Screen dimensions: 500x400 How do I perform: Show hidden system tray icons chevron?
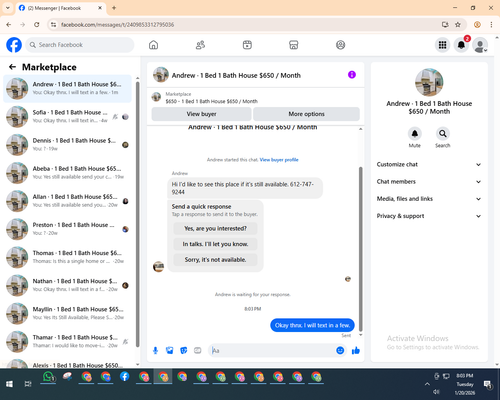427,384
